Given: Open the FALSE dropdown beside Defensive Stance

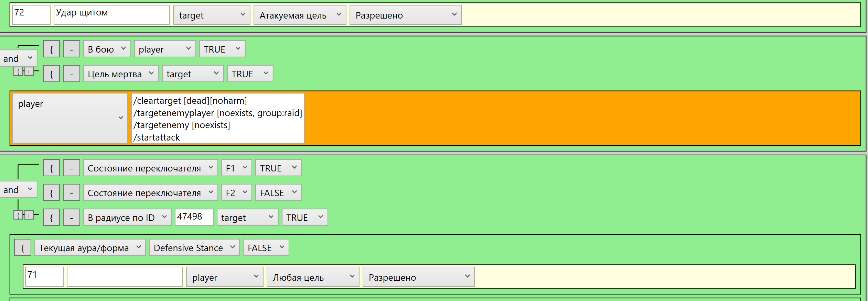Looking at the screenshot, I should pyautogui.click(x=266, y=248).
